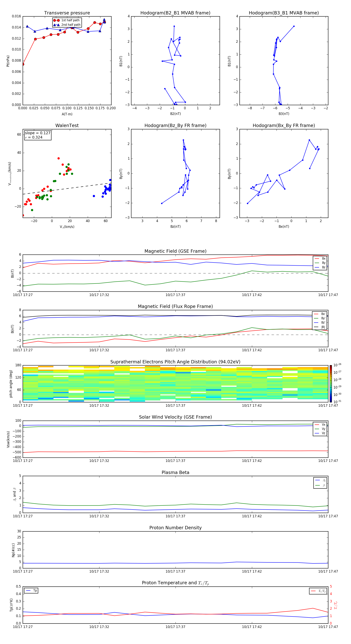351x644 pixels.
Task: Click the Bx' legend entry in Flux Rope plot
Action: click(320, 314)
